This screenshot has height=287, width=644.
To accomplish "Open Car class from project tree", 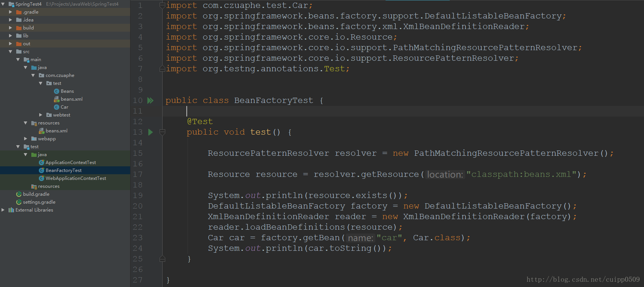I will [65, 107].
